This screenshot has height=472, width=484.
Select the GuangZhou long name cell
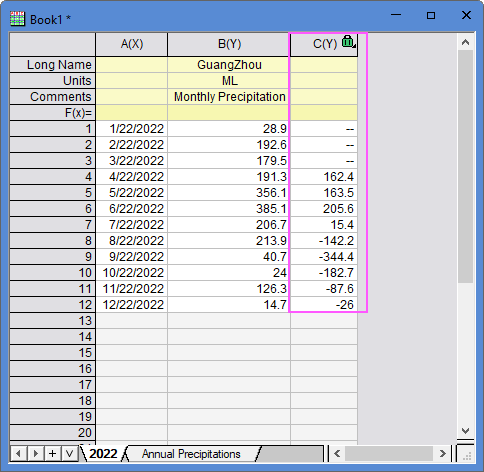[229, 65]
